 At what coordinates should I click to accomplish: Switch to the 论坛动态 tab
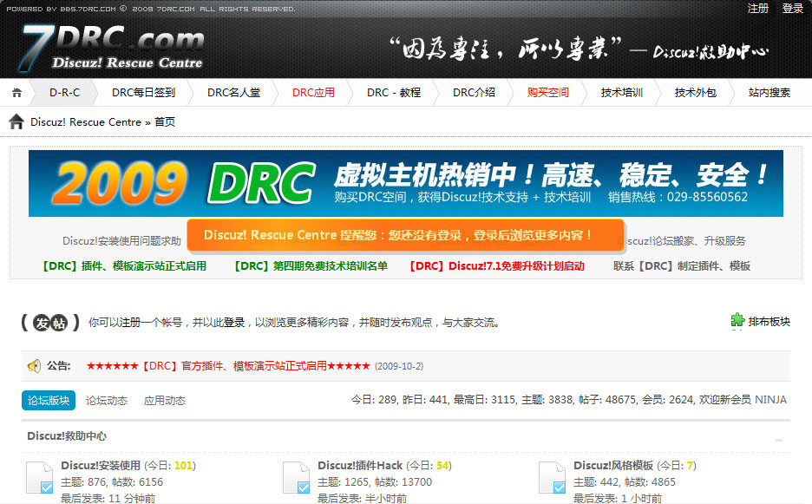point(107,401)
